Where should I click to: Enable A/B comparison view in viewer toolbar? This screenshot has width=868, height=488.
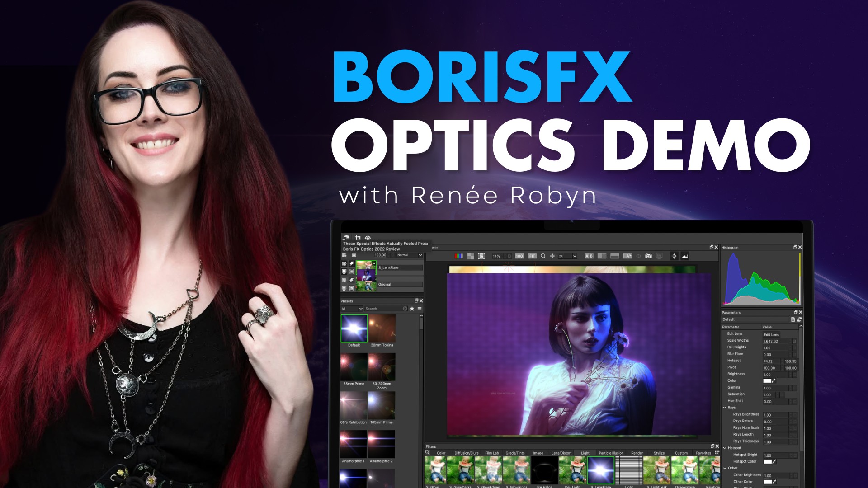tap(589, 255)
